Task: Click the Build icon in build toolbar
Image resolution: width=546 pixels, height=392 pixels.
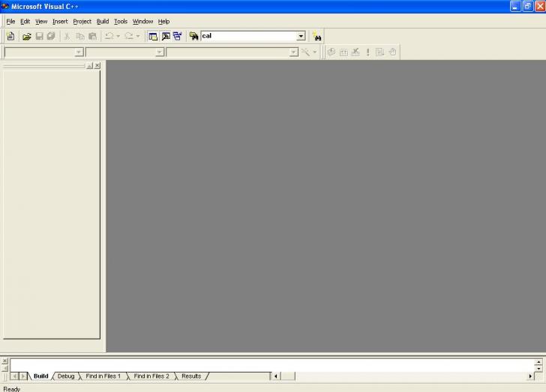Action: tap(343, 52)
